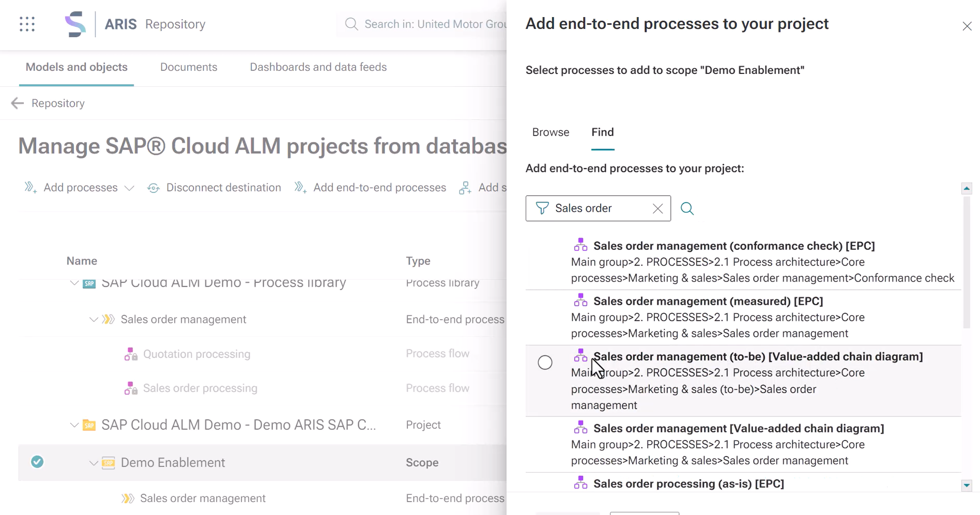980x515 pixels.
Task: Switch to the Browse tab
Action: pyautogui.click(x=550, y=132)
